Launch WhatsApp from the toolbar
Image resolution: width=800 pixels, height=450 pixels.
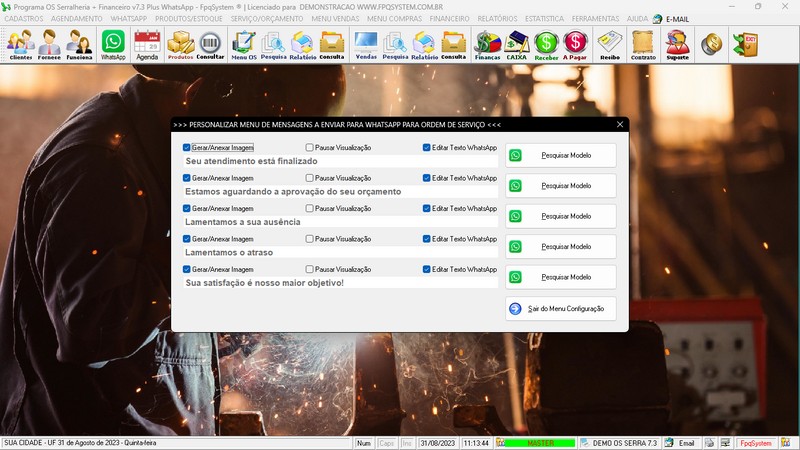click(x=113, y=45)
